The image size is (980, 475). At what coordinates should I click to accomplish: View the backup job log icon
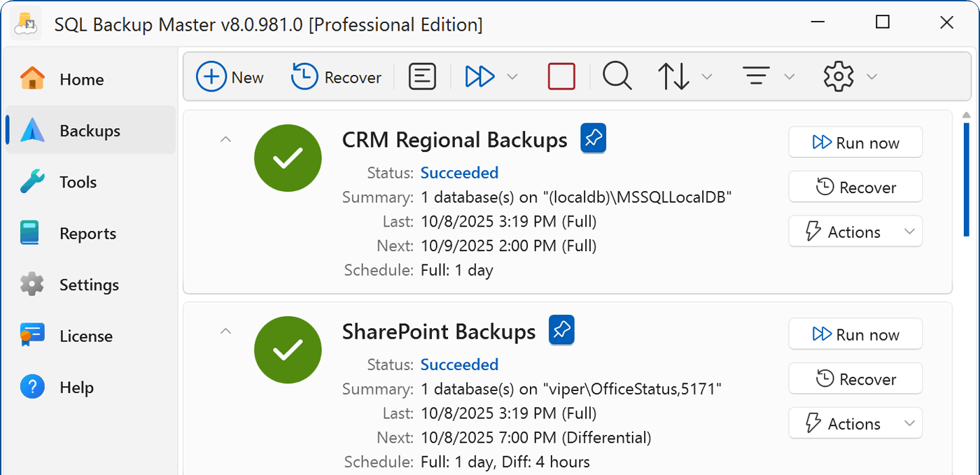pos(422,76)
